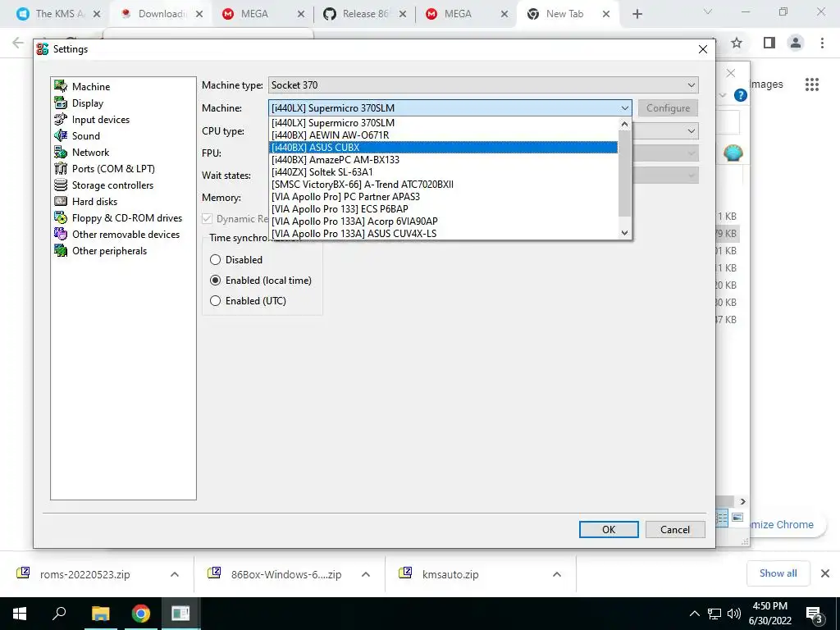The width and height of the screenshot is (840, 630).
Task: Choose [VIA Apollo Pro 133A] Acorp 6VIA90AP
Action: [x=444, y=221]
